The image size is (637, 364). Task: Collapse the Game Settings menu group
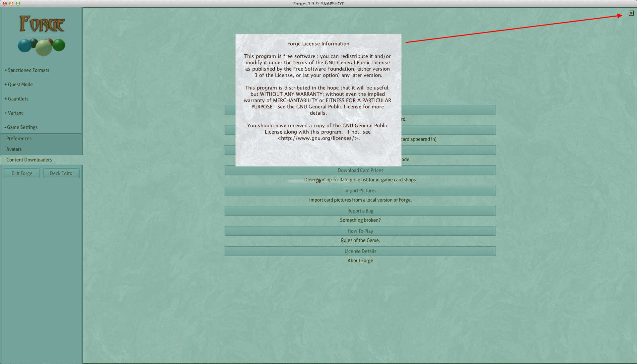point(22,127)
